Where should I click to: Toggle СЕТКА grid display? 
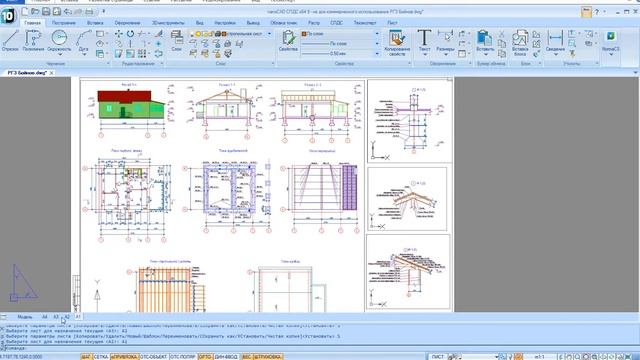[101, 357]
